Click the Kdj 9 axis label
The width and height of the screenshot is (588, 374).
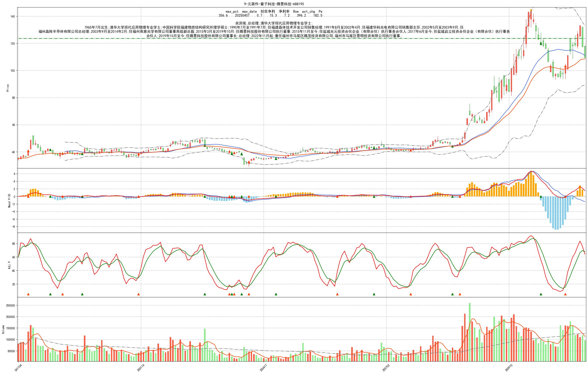click(x=9, y=265)
